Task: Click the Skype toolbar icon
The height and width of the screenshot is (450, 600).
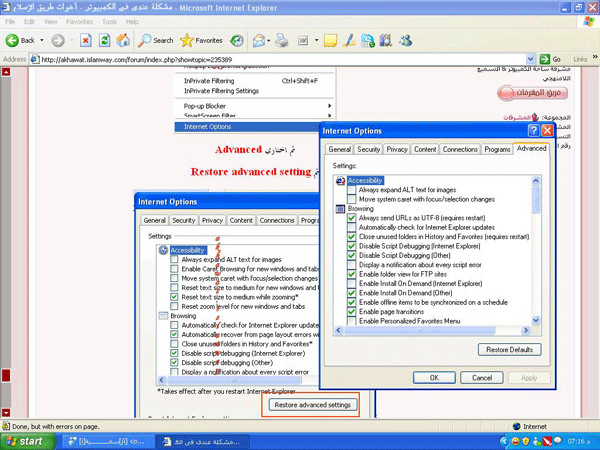Action: 367,40
